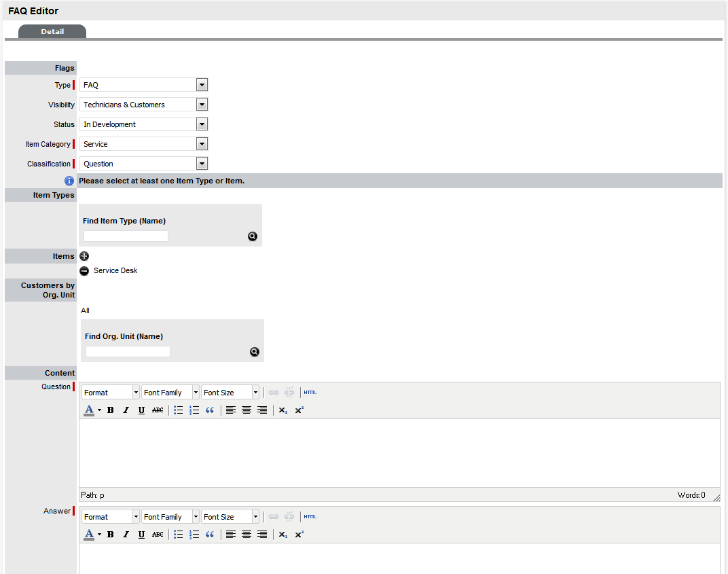Viewport: 728px width, 574px height.
Task: Click the Question editor resize handle
Action: [x=716, y=497]
